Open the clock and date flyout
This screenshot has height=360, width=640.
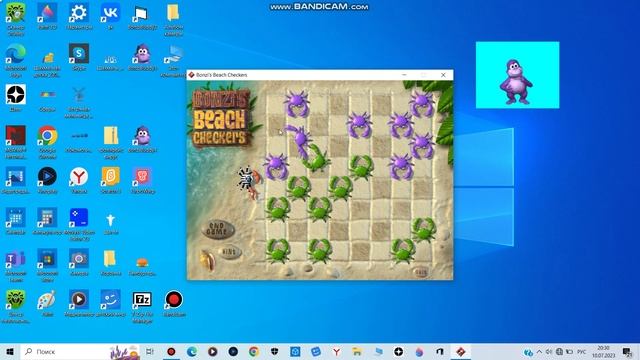click(603, 351)
